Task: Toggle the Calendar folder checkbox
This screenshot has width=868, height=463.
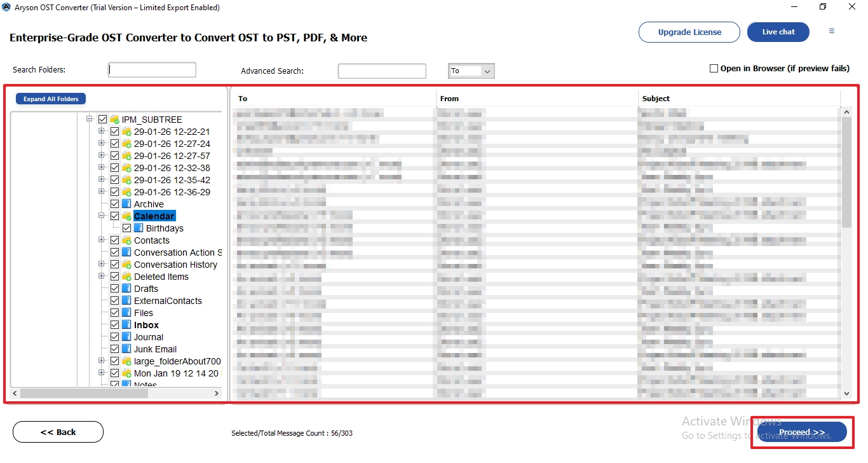Action: pos(114,216)
